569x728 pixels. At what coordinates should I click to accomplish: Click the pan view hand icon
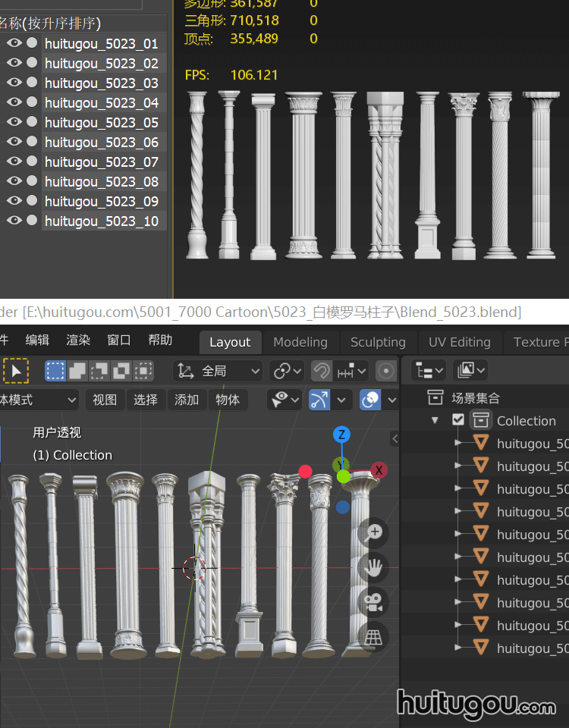click(373, 567)
